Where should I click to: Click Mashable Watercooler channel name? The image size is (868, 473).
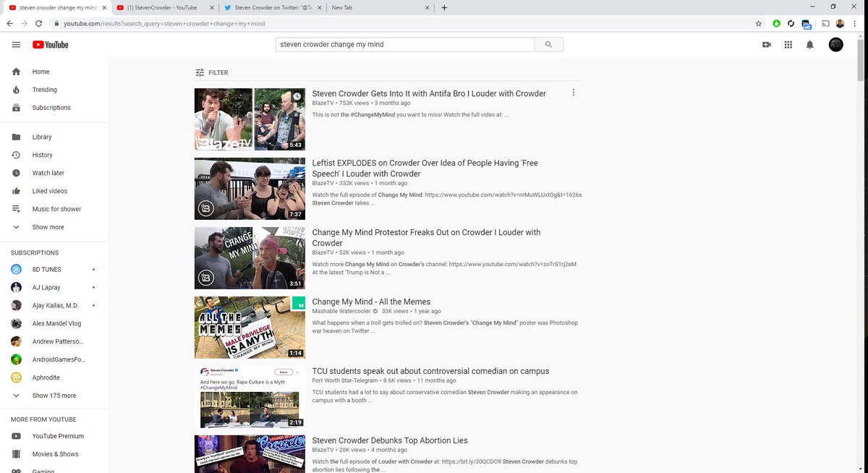[x=341, y=311]
